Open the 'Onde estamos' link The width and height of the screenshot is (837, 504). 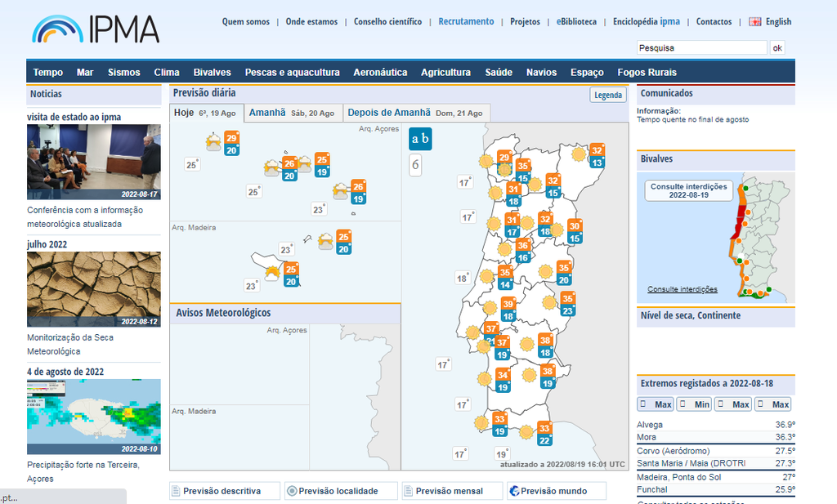click(311, 22)
